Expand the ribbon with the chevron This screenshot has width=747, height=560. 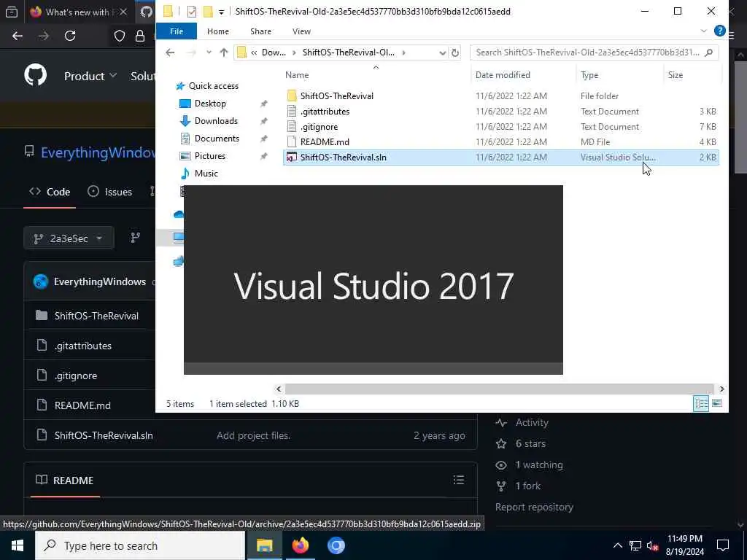click(x=704, y=31)
